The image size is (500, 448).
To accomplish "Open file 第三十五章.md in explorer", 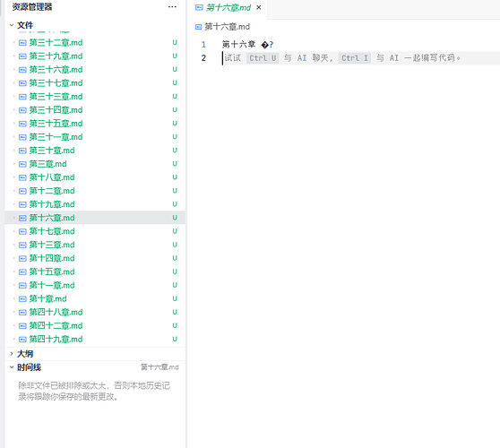I will pos(95,124).
